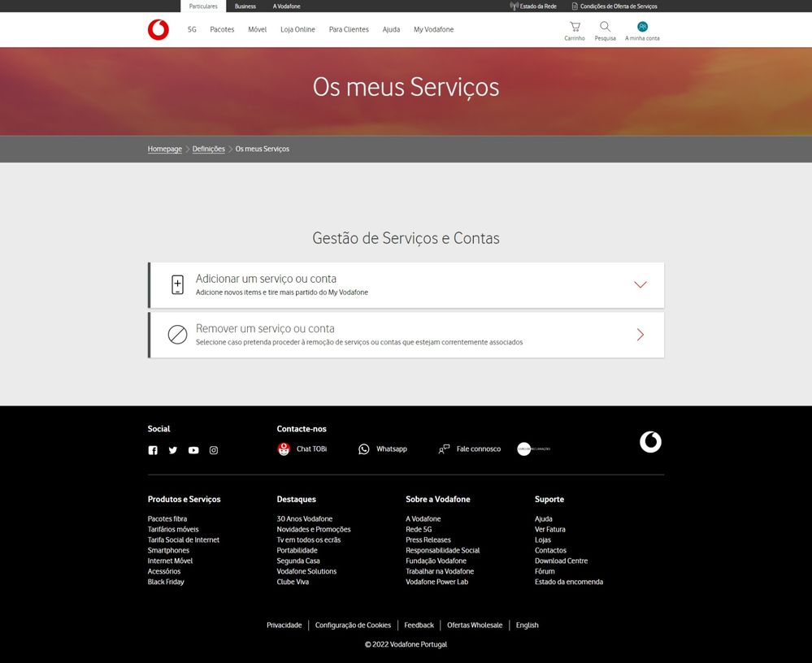Open the Black Friday page
Viewport: 812px width, 663px height.
pyautogui.click(x=165, y=581)
